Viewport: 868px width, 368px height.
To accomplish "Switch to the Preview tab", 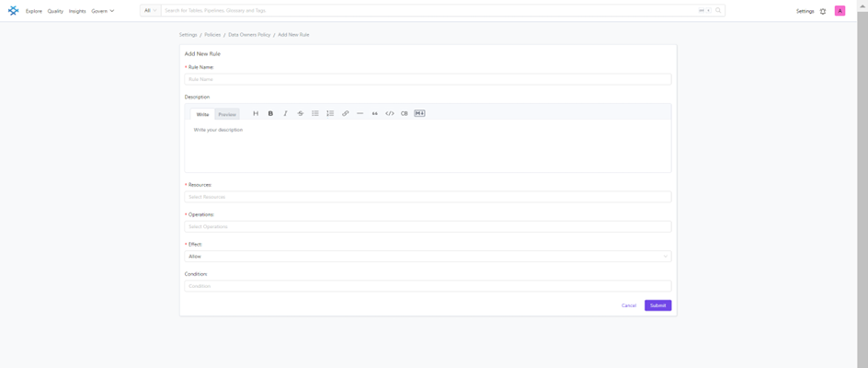I will 227,115.
